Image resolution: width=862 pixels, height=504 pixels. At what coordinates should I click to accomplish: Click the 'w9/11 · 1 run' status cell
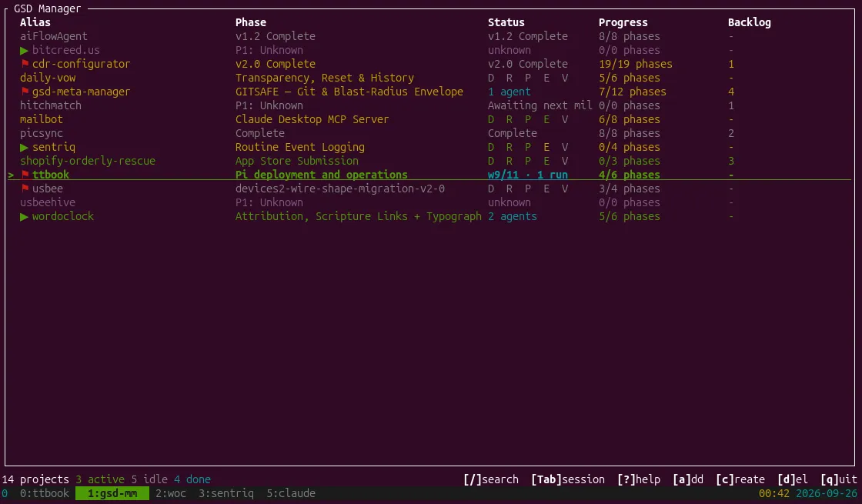point(528,175)
